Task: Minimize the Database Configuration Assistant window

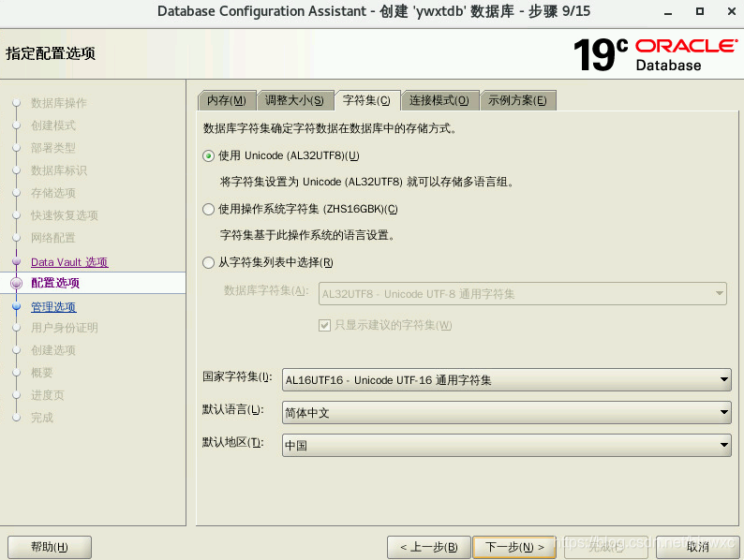Action: [668, 12]
